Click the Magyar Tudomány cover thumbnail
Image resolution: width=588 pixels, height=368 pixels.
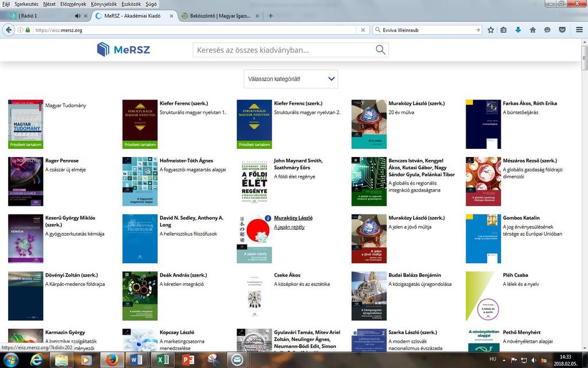pos(25,124)
